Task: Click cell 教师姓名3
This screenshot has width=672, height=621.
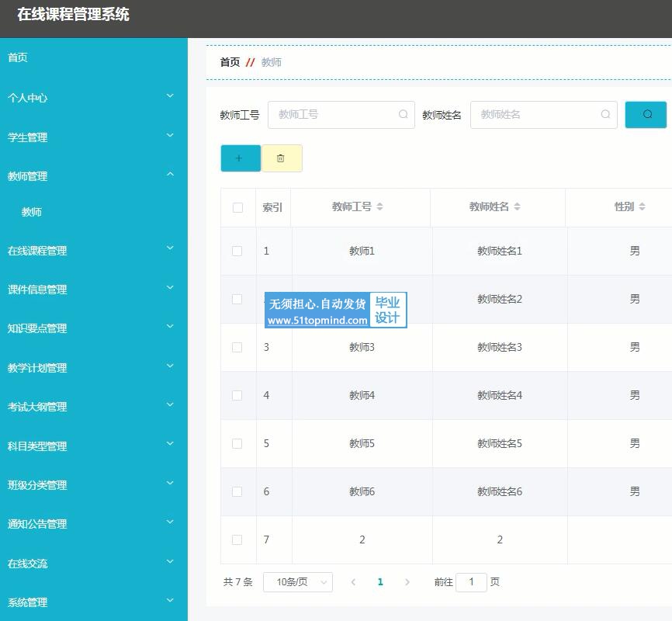Action: (500, 347)
